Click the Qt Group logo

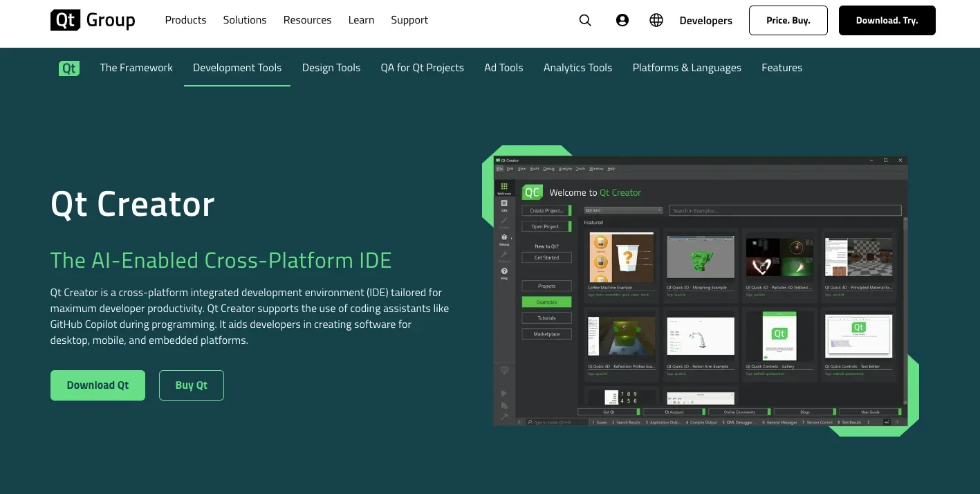93,20
